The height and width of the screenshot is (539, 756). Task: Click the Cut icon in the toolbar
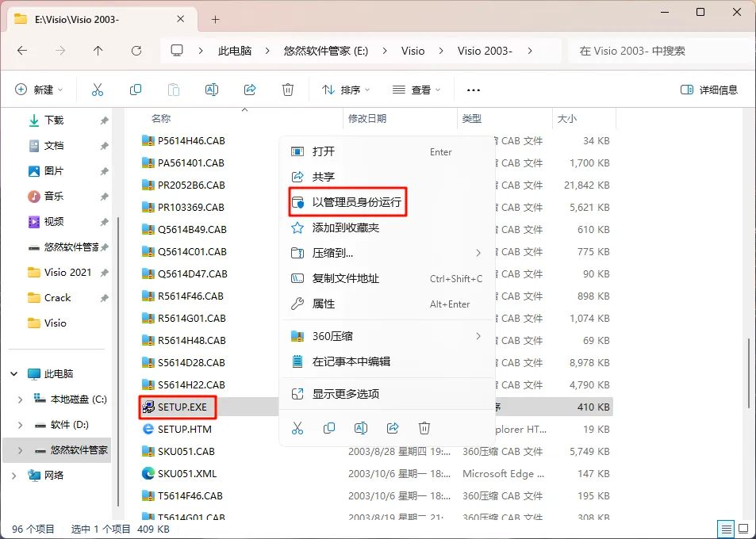[x=98, y=90]
